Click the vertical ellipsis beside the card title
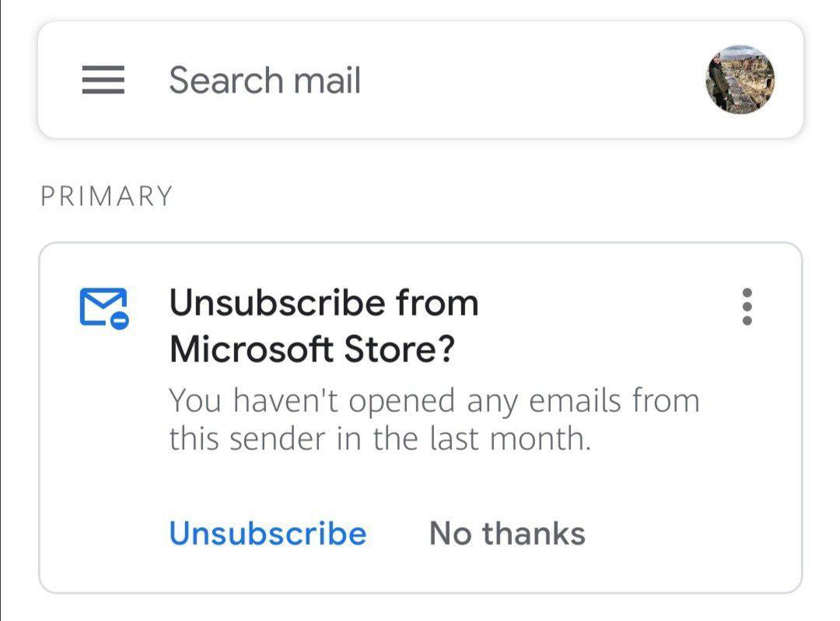840x621 pixels. coord(747,307)
